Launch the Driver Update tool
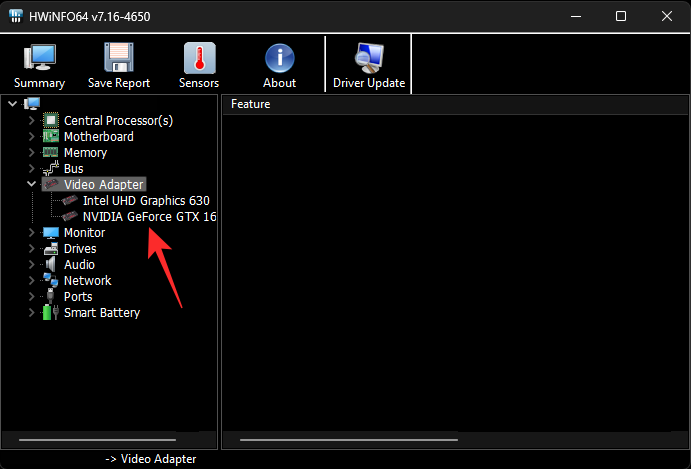 [x=369, y=66]
